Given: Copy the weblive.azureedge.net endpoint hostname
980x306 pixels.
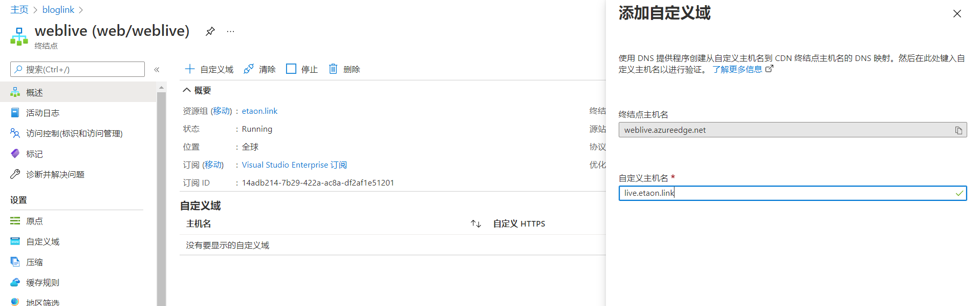Looking at the screenshot, I should [x=959, y=130].
